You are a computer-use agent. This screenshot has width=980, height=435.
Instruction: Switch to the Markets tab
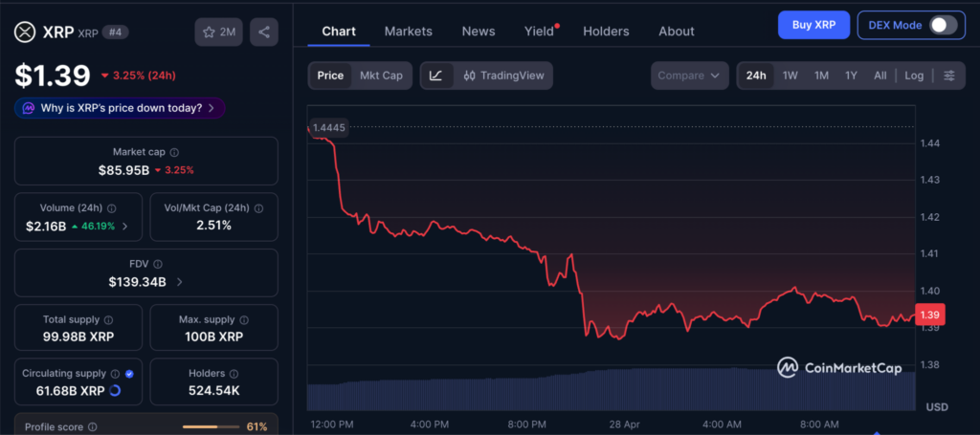pyautogui.click(x=408, y=32)
